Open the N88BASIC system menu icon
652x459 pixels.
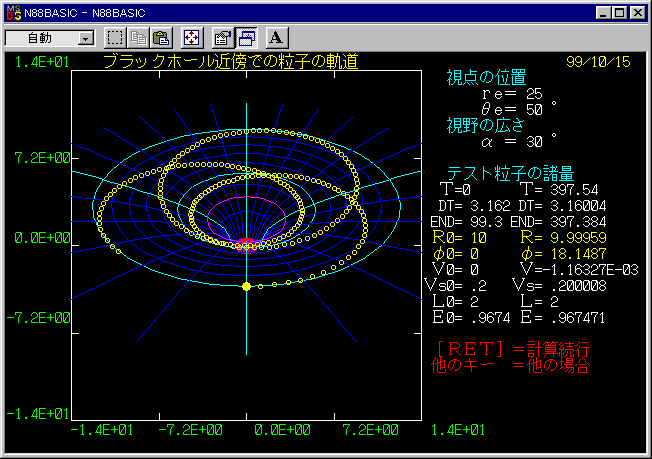tap(13, 12)
